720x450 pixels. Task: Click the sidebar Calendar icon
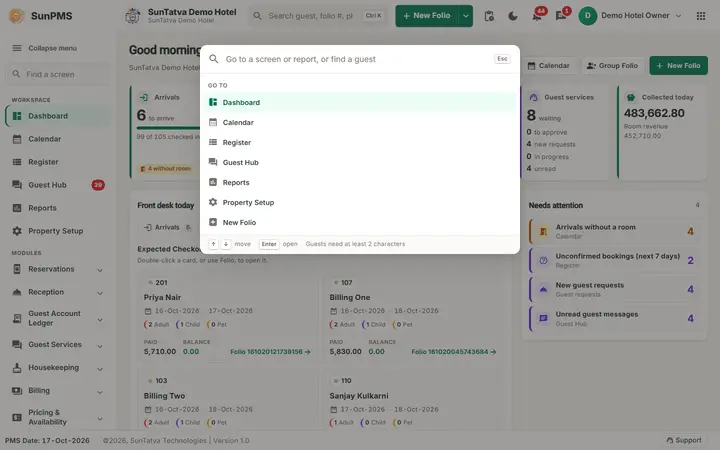(17, 139)
